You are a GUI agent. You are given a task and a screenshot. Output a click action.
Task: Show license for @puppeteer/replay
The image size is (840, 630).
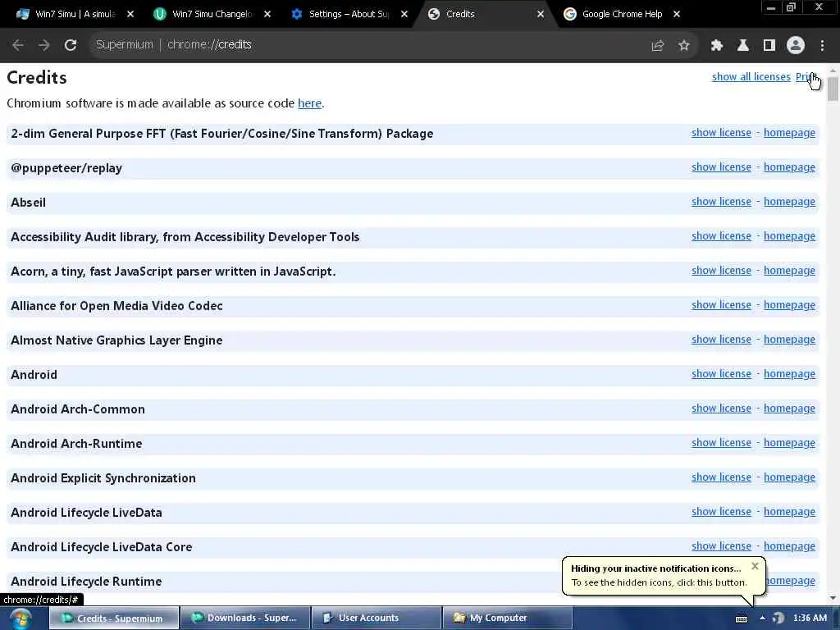[721, 167]
